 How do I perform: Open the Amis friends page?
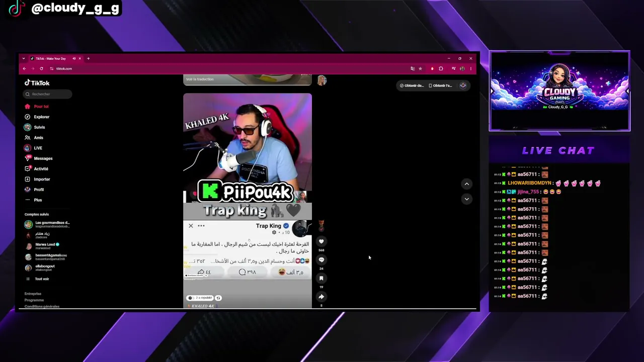tap(34, 138)
